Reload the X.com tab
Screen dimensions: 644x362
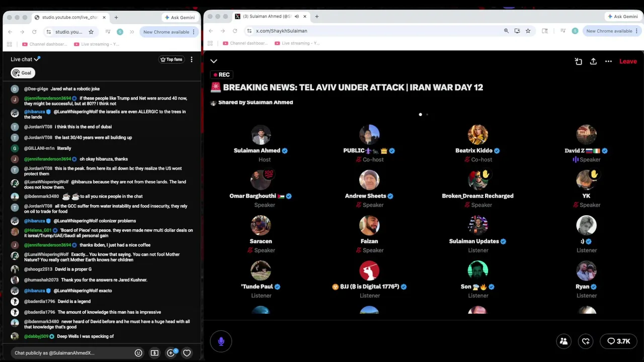tap(235, 31)
